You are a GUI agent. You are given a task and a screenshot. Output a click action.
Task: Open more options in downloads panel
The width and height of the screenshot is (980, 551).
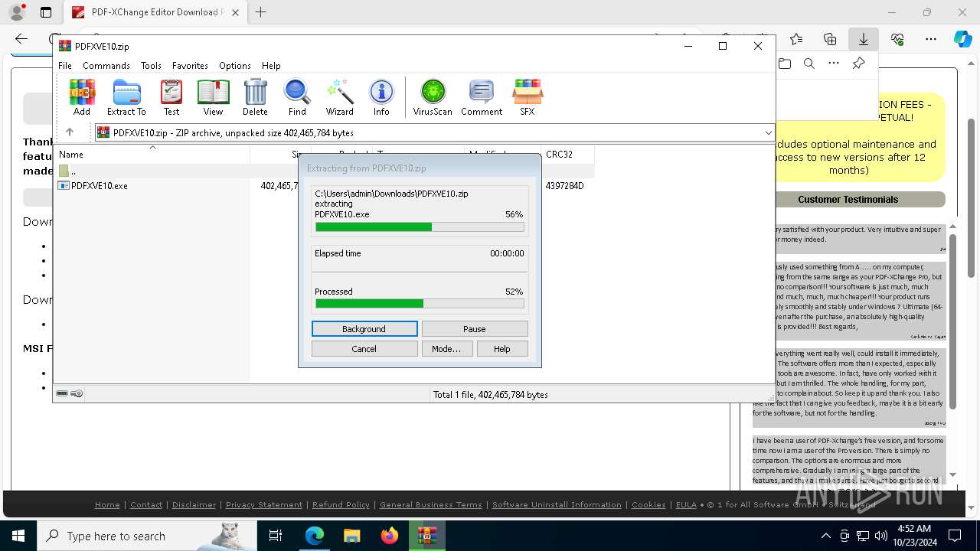point(834,64)
